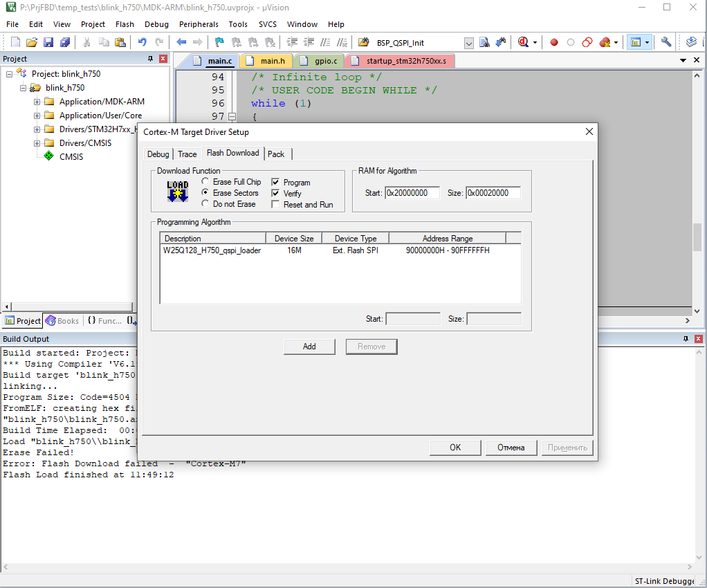Kill all breakpoints via toolbar icon
The width and height of the screenshot is (707, 588).
pos(604,42)
